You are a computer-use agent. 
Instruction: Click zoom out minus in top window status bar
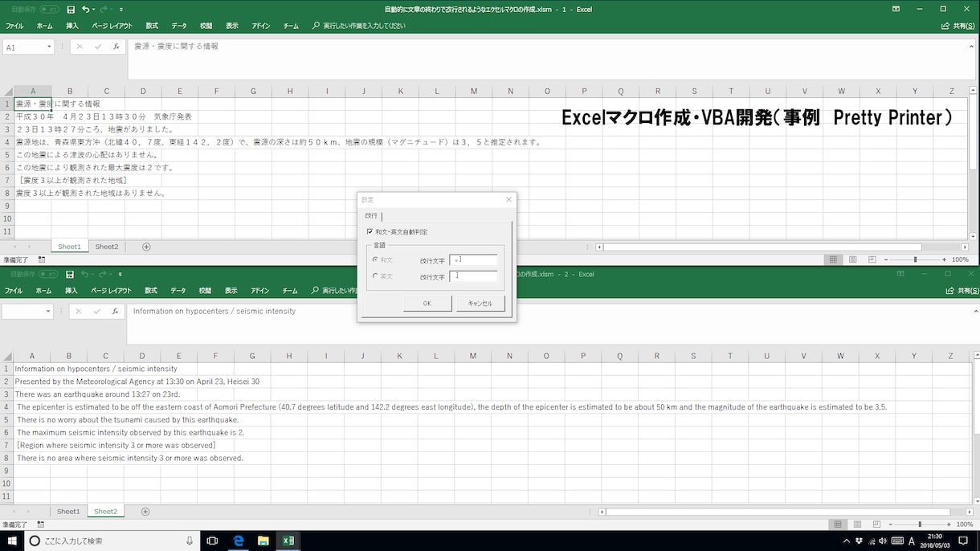[x=886, y=259]
